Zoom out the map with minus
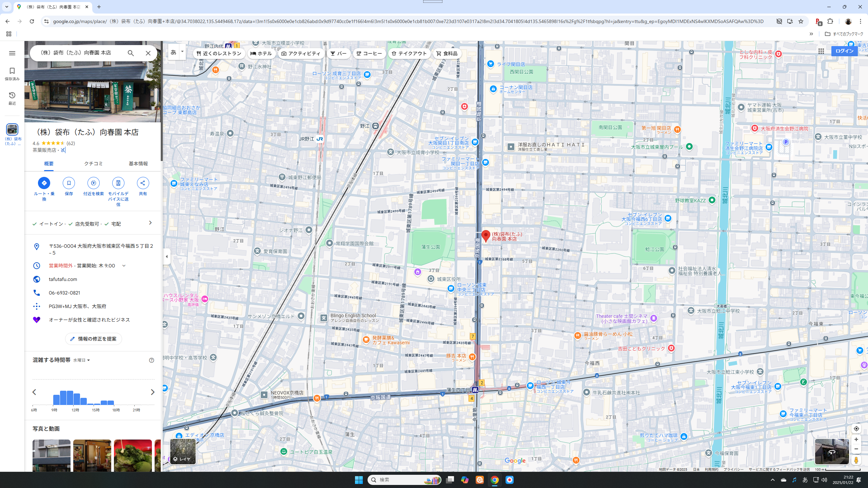The height and width of the screenshot is (488, 868). (856, 449)
